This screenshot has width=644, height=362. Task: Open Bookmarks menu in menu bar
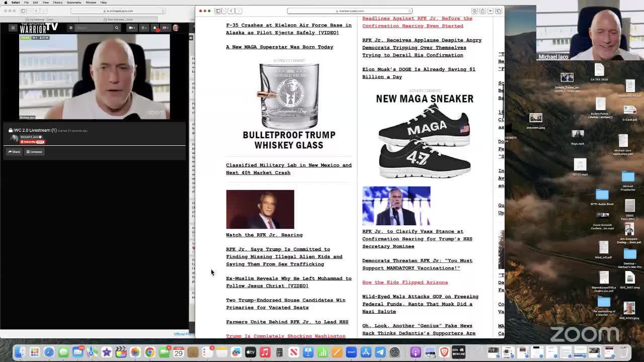click(74, 3)
